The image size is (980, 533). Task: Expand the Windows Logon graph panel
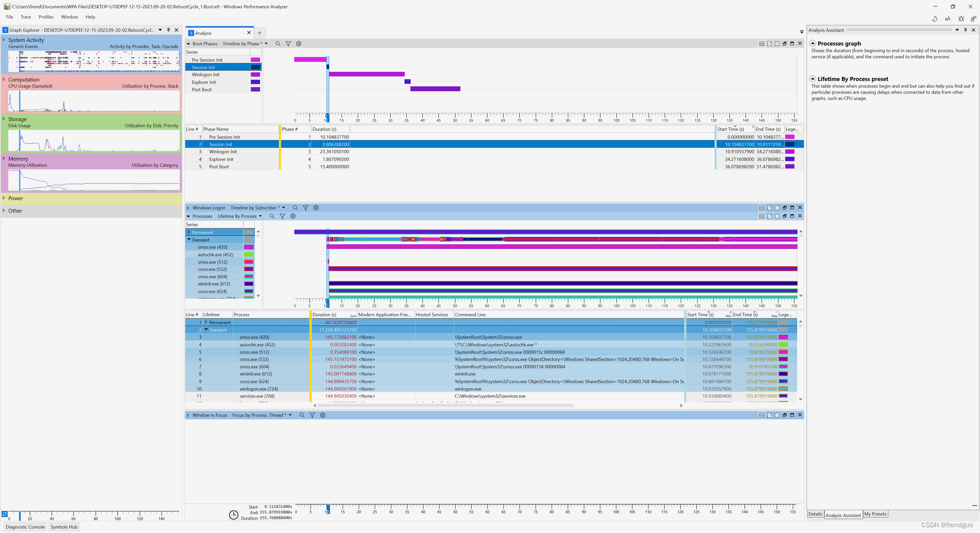pos(188,208)
